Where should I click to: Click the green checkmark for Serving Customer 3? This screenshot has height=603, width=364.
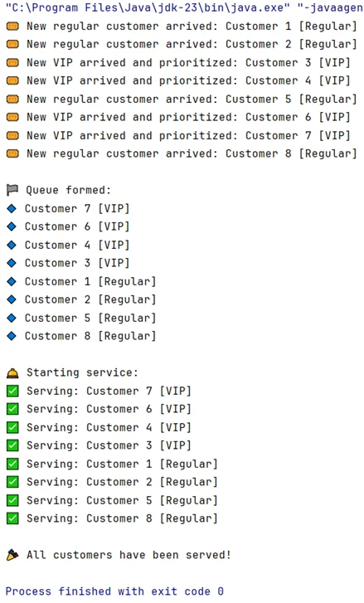12,445
